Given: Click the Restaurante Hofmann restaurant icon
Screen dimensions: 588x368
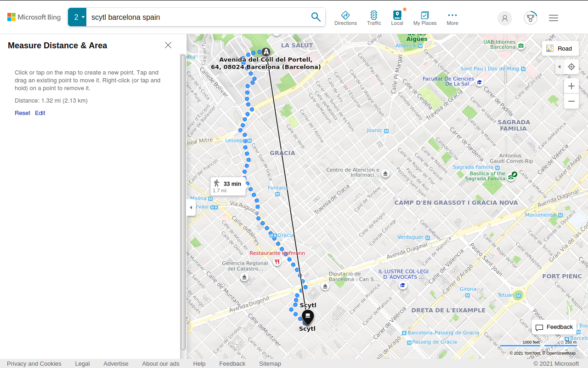Looking at the screenshot, I should point(277,262).
